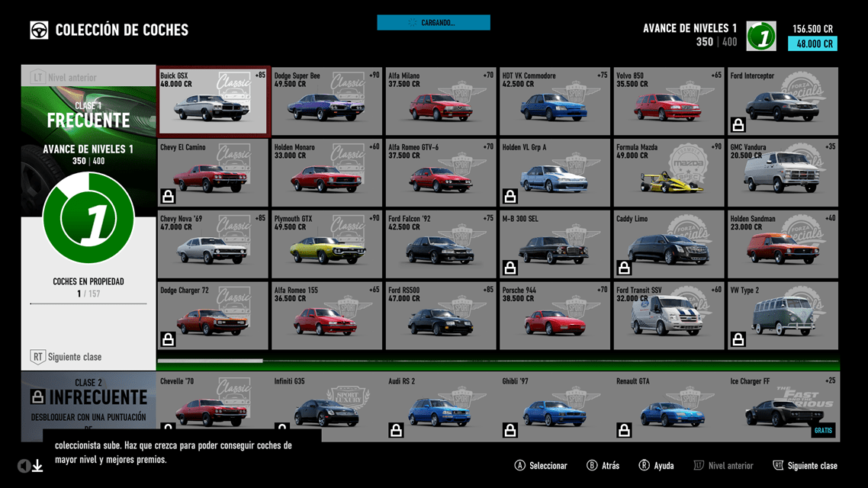Select the Ford Falcon '92 car card

pyautogui.click(x=441, y=244)
